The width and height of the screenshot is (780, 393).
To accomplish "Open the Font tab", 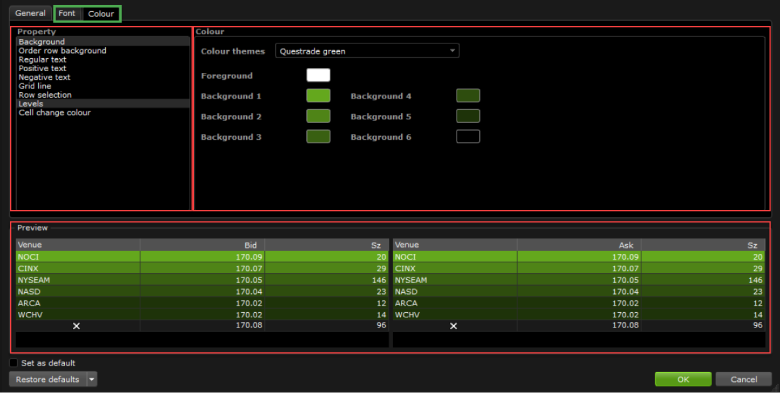I will (67, 13).
